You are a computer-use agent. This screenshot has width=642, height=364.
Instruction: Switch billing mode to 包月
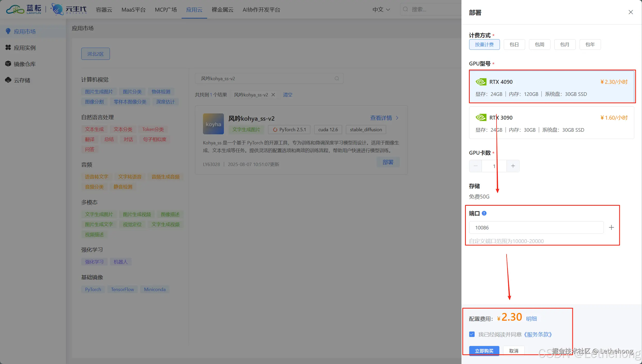(x=565, y=44)
